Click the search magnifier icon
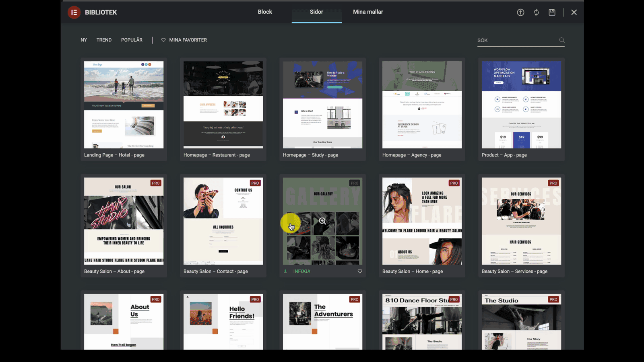 tap(562, 40)
